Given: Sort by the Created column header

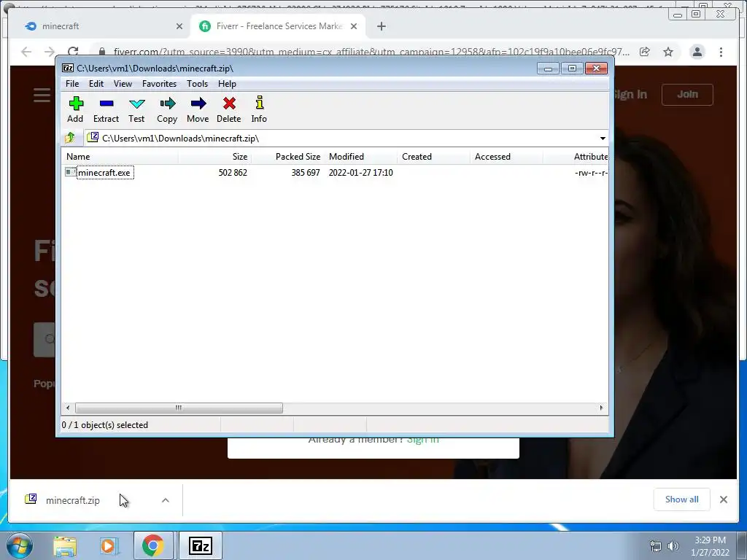Looking at the screenshot, I should tap(434, 157).
